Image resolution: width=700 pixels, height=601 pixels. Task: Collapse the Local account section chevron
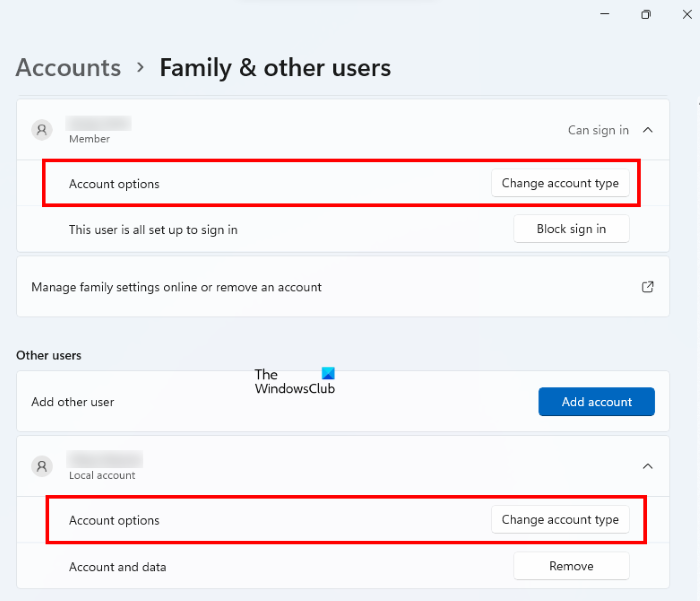[647, 466]
